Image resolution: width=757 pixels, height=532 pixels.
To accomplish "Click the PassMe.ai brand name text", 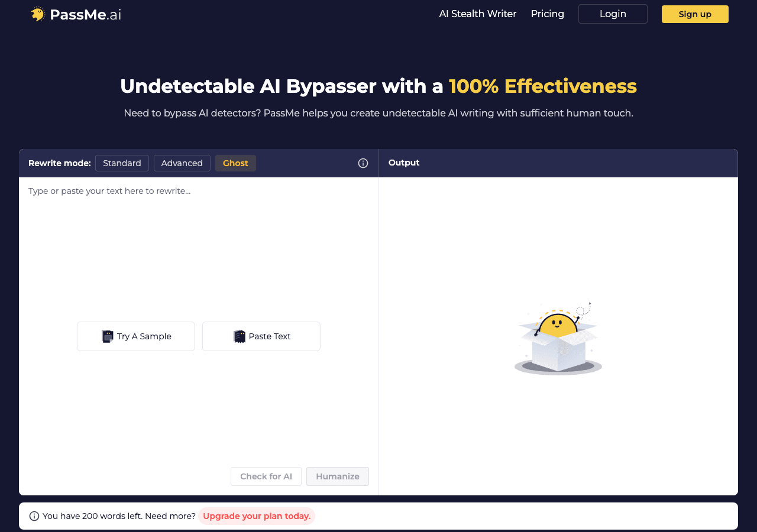I will [x=86, y=15].
